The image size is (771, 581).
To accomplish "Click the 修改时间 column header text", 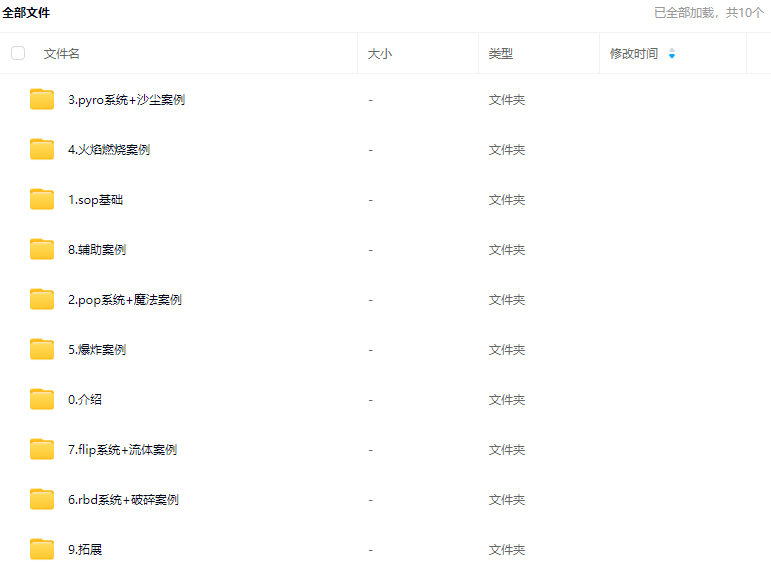I will click(634, 54).
